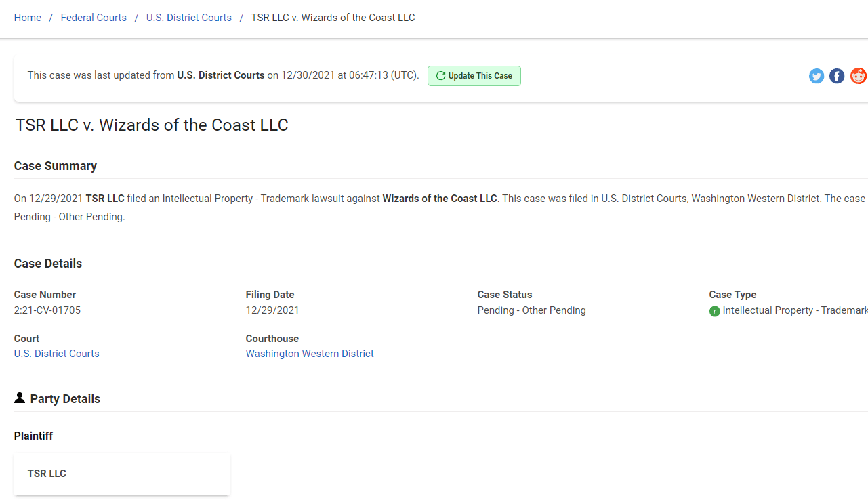Share the case on Facebook
The width and height of the screenshot is (868, 500).
[838, 76]
